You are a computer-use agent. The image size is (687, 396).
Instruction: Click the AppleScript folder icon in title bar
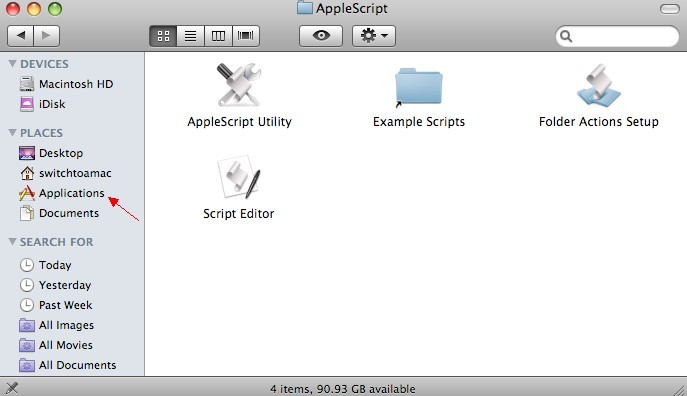(x=305, y=8)
